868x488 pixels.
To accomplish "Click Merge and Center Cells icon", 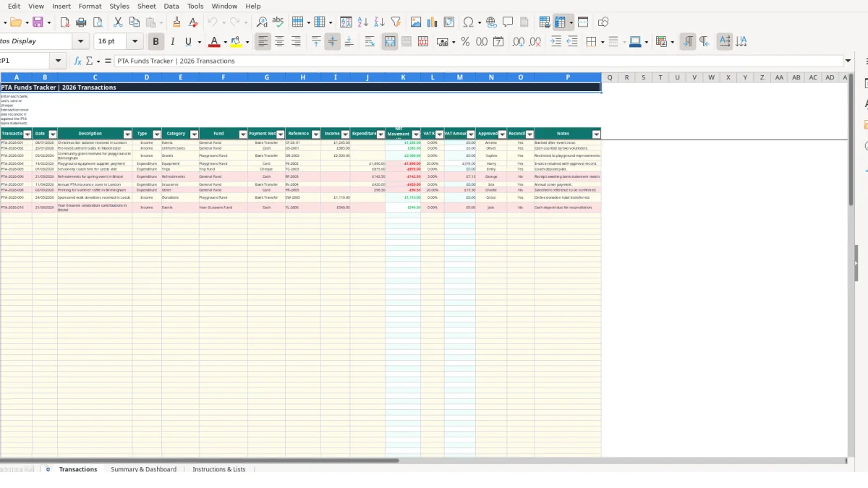I will (x=390, y=42).
